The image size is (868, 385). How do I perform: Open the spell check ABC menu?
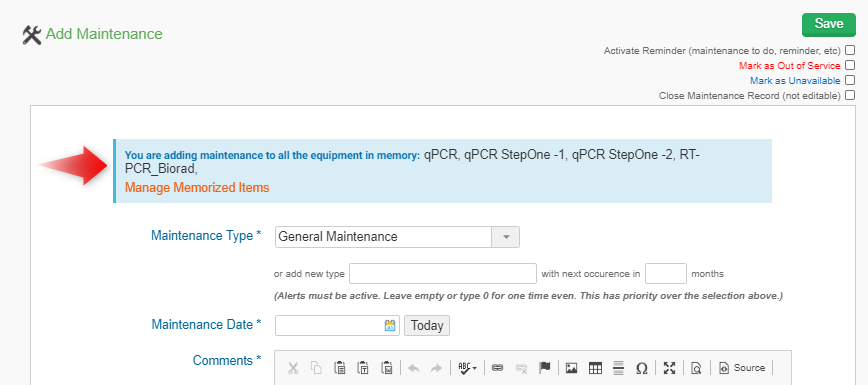[468, 367]
